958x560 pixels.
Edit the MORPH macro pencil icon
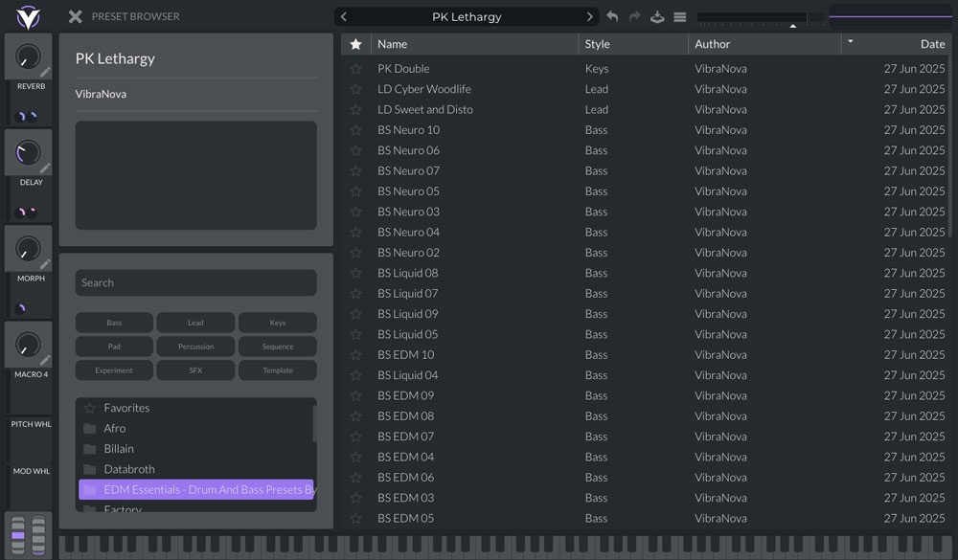point(45,264)
